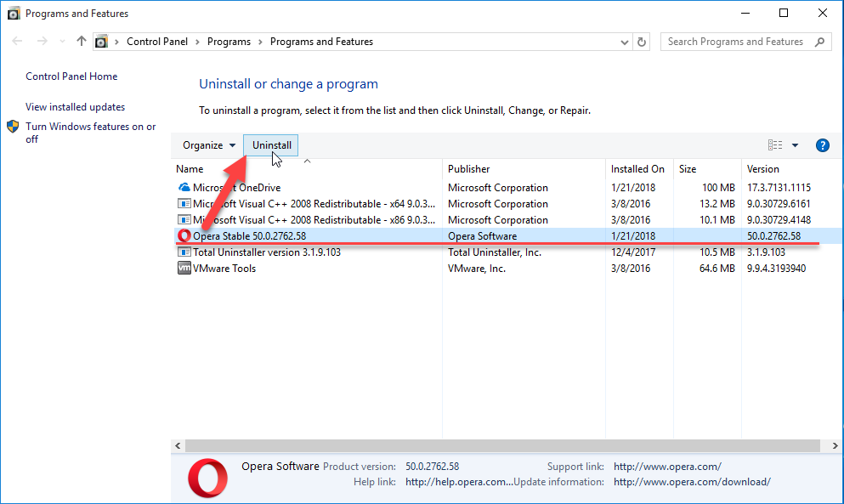Viewport: 844px width, 504px height.
Task: Click the http://www.opera.com/ support link text
Action: click(x=667, y=467)
